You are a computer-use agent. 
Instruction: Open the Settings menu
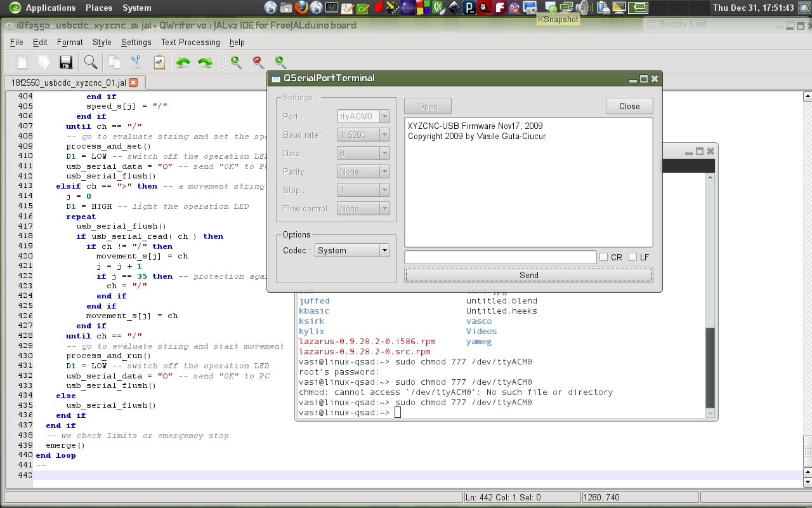136,43
